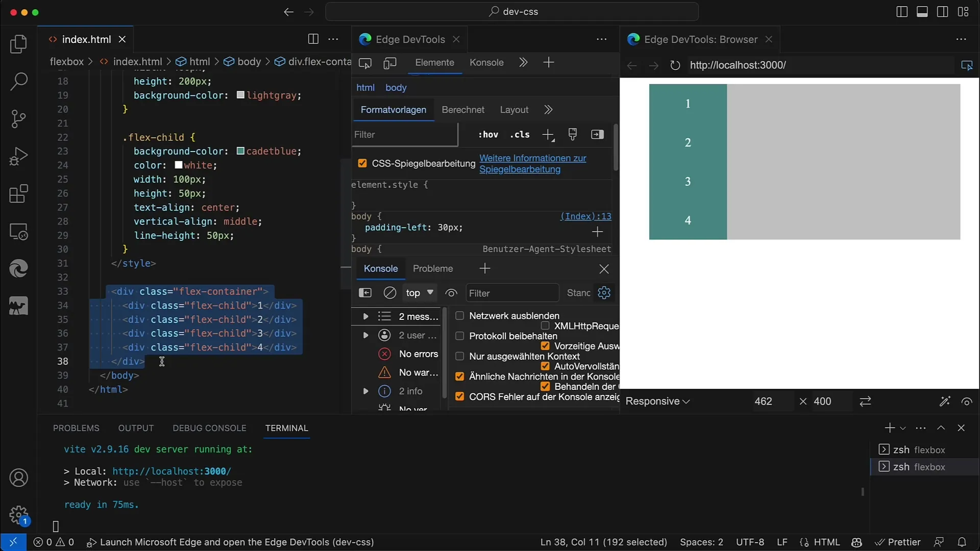This screenshot has width=980, height=551.
Task: Maximize terminal panel with up chevron
Action: click(x=941, y=428)
